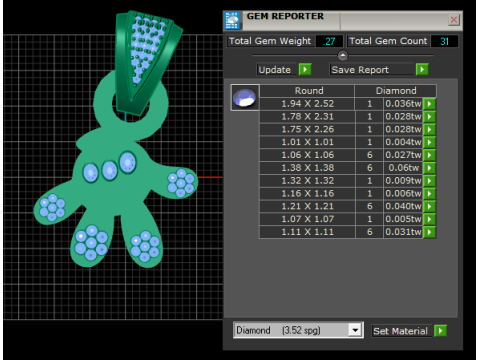Click green arrow for 1.75 X 2.26 row

(429, 129)
